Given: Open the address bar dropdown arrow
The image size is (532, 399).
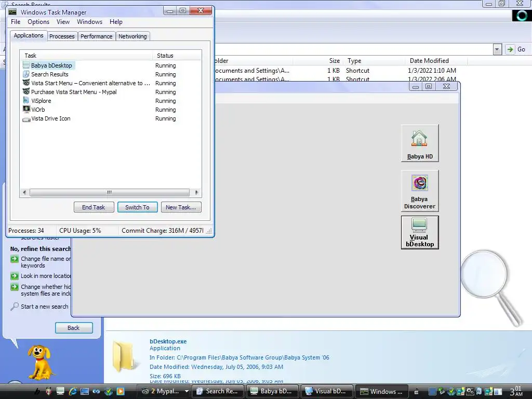Looking at the screenshot, I should pyautogui.click(x=497, y=49).
